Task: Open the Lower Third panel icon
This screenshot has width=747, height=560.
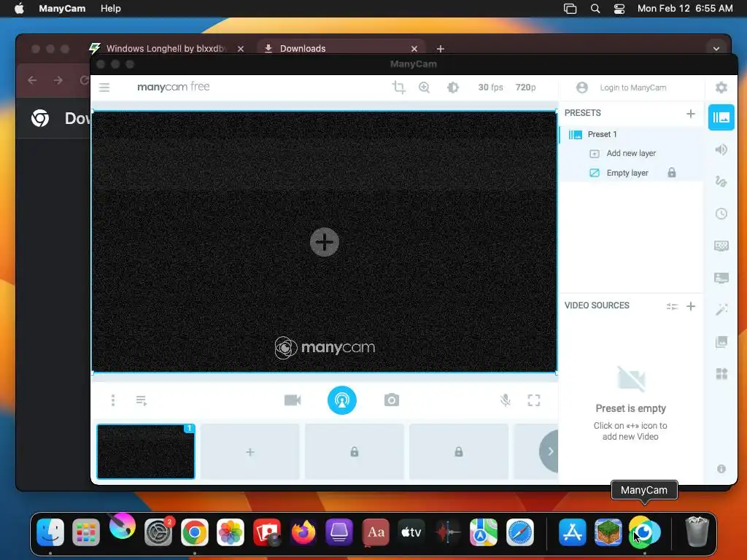Action: pos(721,278)
